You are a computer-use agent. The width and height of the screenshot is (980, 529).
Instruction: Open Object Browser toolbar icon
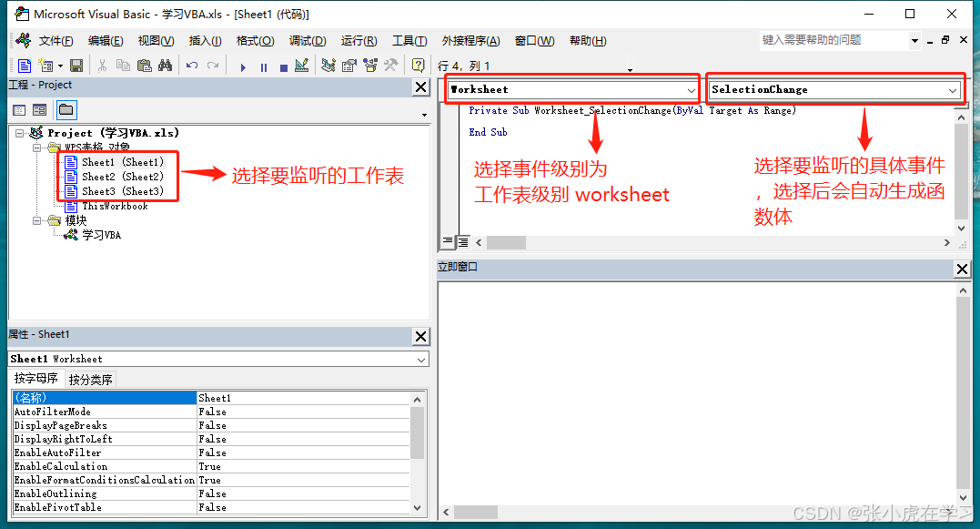(370, 66)
